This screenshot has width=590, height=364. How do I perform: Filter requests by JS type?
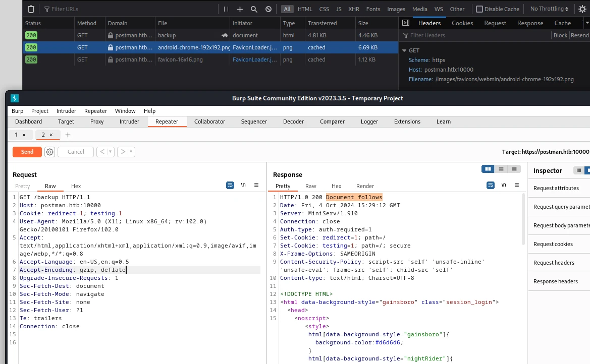point(339,9)
